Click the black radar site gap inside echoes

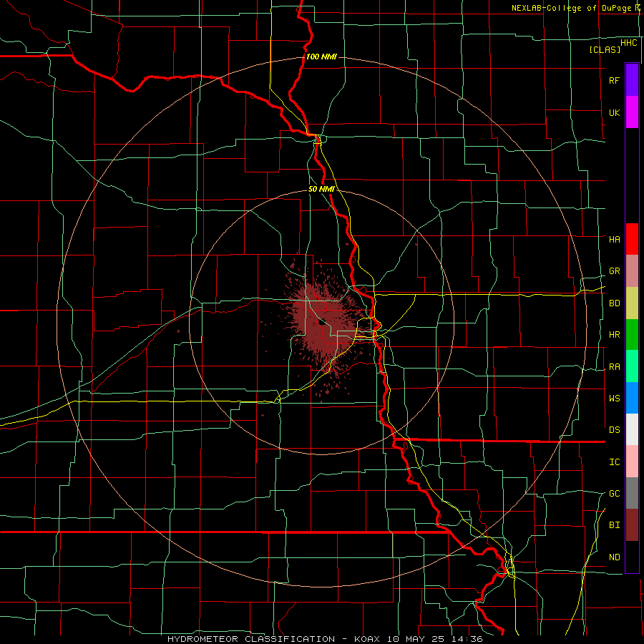[x=323, y=322]
